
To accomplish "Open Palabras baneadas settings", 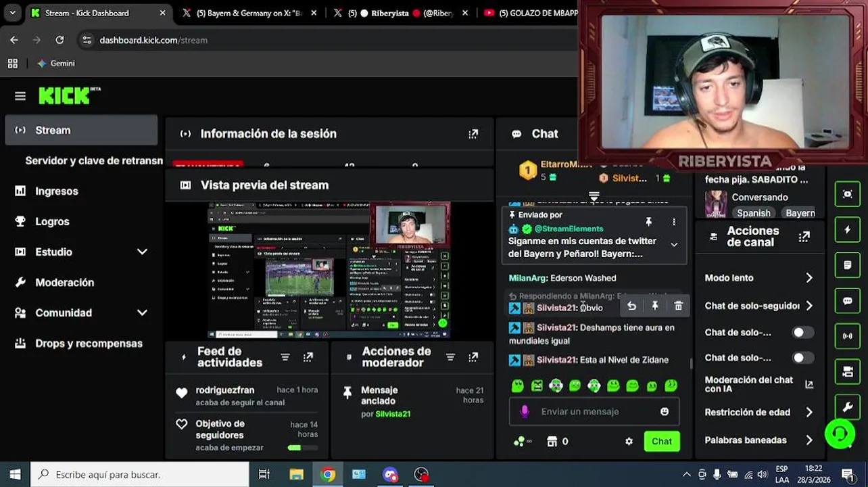I will (x=758, y=440).
